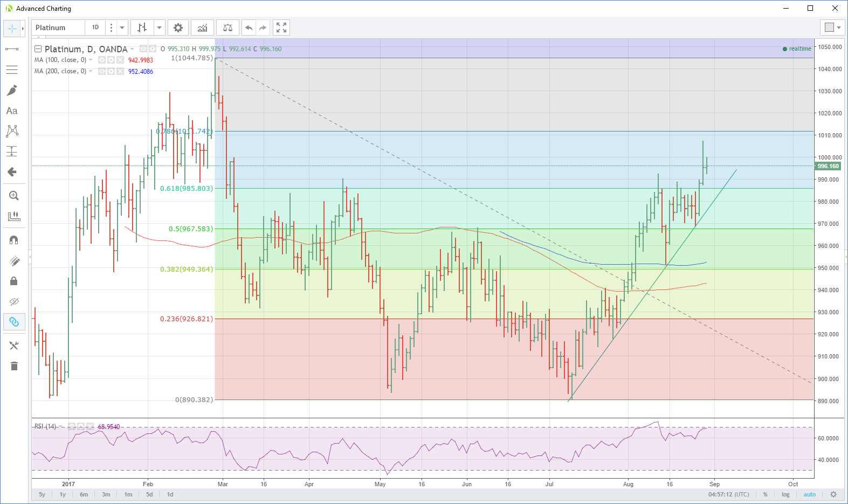Open the compare symbols scales icon
Screen dimensions: 848x504
(x=227, y=27)
